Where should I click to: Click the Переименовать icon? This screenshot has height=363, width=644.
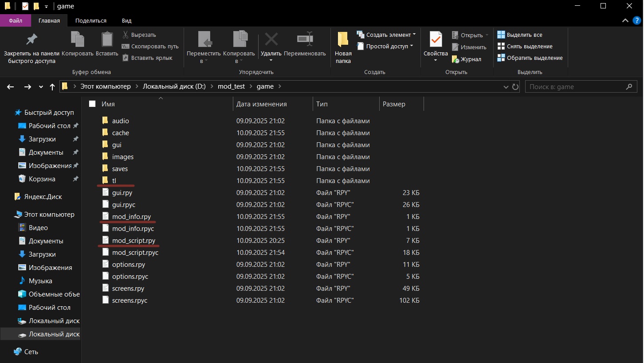click(305, 39)
